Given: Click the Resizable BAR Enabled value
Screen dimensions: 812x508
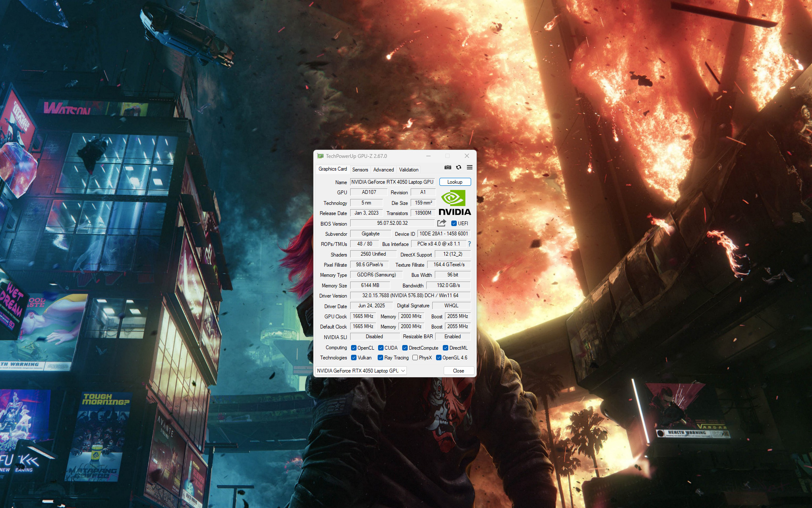Looking at the screenshot, I should [x=453, y=337].
